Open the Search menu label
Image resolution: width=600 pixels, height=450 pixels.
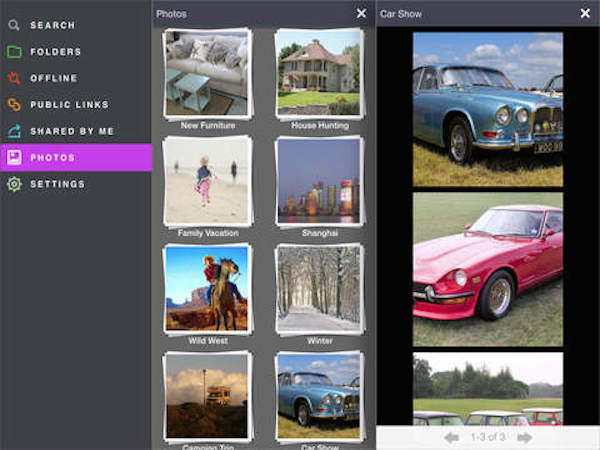pos(52,25)
